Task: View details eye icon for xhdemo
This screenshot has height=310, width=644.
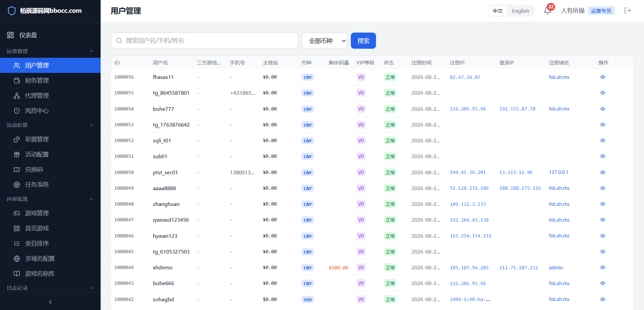Action: (603, 267)
